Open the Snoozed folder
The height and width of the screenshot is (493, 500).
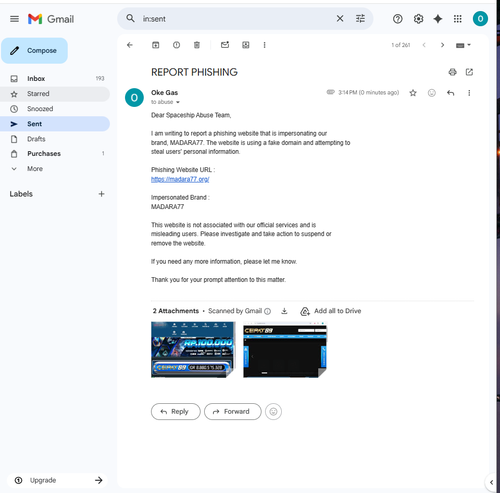(55, 109)
